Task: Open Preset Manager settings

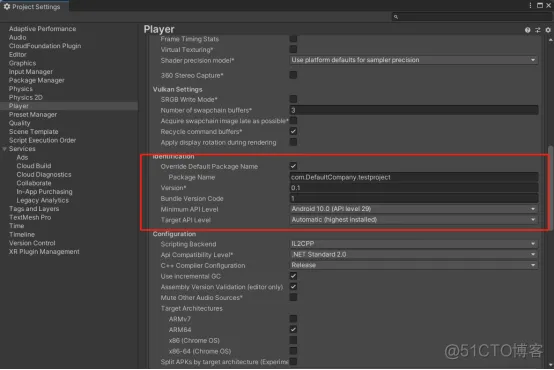Action: (33, 114)
